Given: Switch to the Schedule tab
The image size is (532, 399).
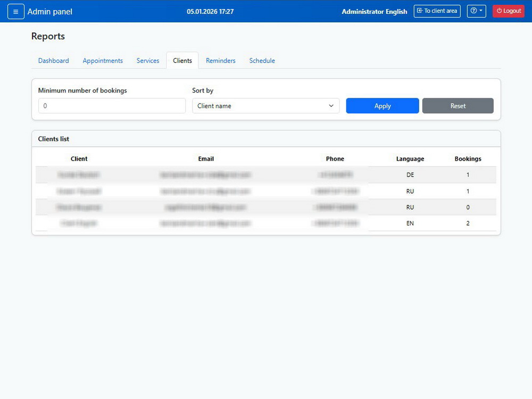Looking at the screenshot, I should click(262, 61).
